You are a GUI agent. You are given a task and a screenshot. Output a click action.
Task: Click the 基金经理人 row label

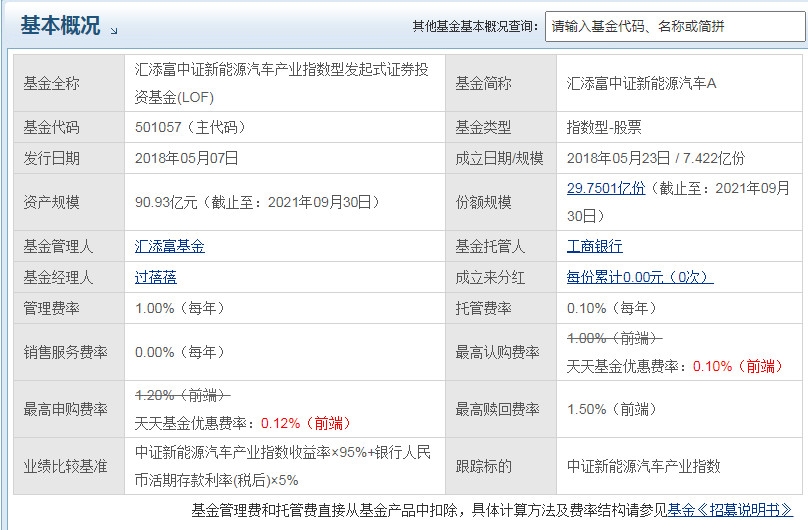(x=58, y=277)
